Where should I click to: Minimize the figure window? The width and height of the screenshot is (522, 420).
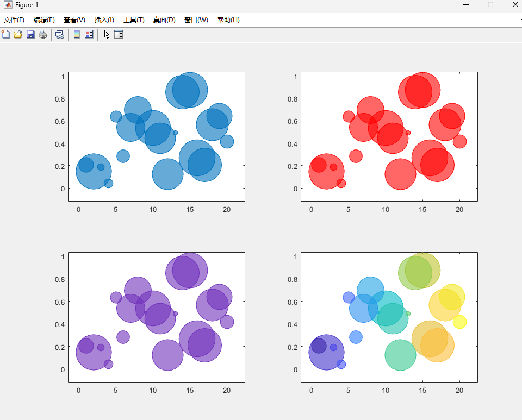[466, 5]
